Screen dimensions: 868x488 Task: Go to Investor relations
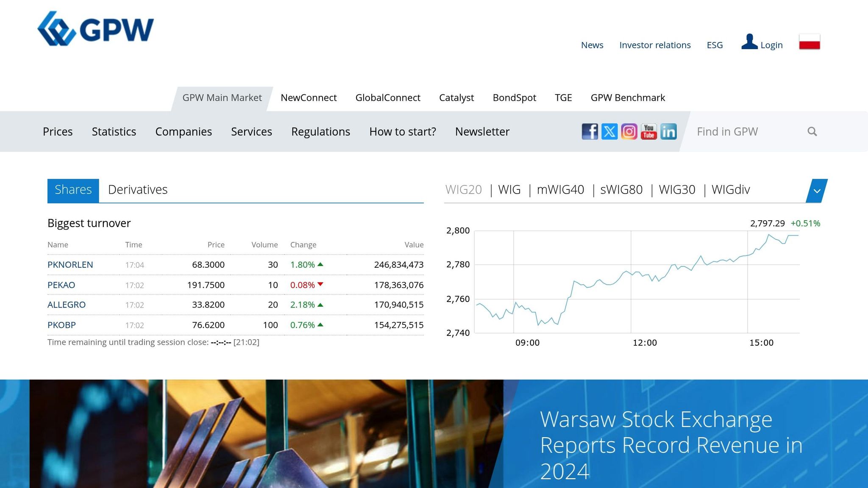655,45
